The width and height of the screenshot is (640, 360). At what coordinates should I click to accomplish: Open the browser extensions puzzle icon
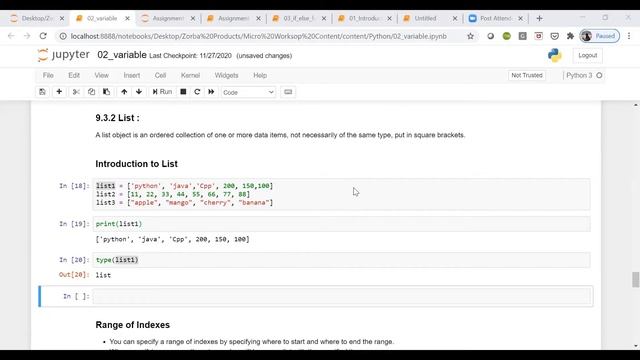(x=570, y=36)
